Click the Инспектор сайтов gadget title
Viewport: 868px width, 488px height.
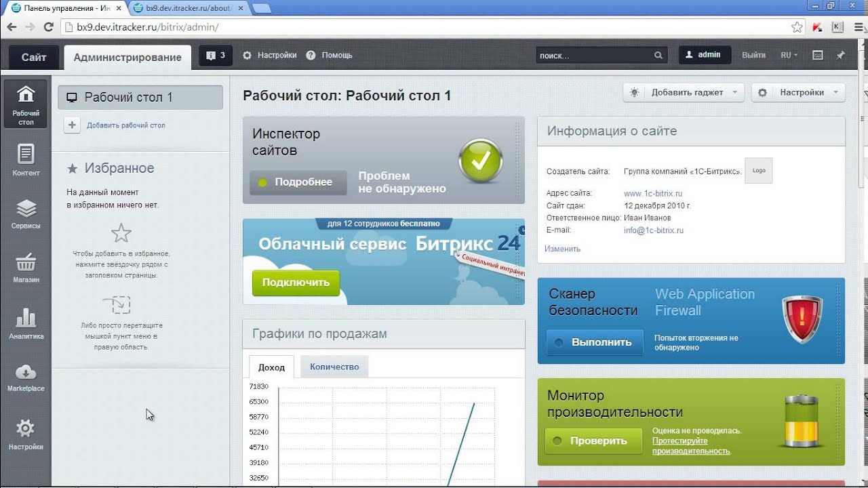pyautogui.click(x=286, y=142)
